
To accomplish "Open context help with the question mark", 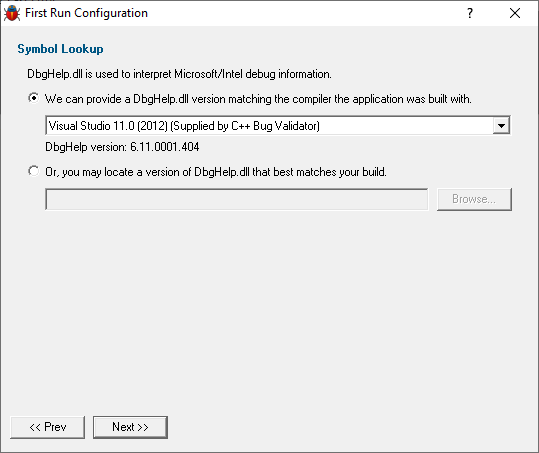I will coord(470,13).
